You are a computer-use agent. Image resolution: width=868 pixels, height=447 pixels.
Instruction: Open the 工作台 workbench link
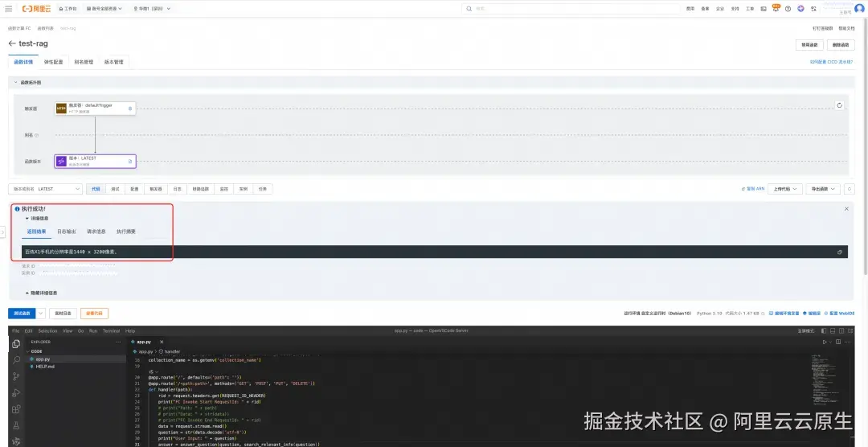[x=68, y=9]
